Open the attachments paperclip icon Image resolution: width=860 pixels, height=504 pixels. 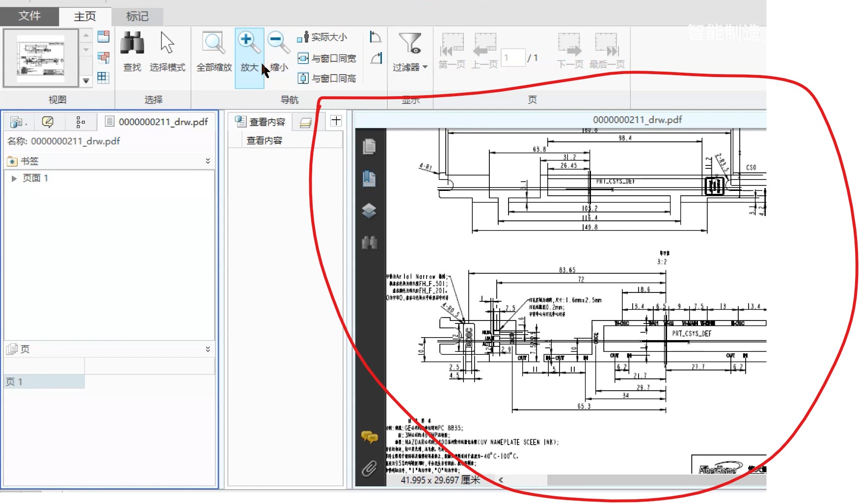(369, 469)
